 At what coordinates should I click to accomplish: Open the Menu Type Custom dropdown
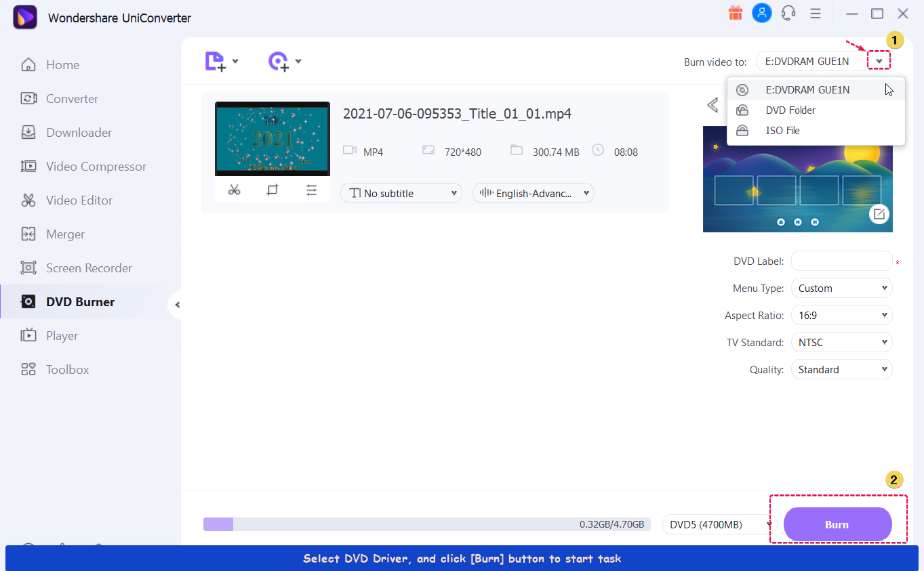(x=841, y=289)
